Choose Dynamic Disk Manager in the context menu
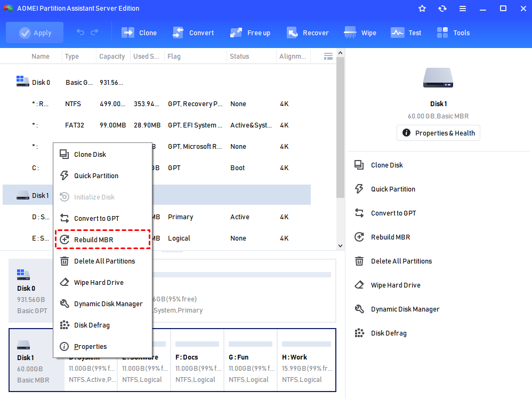 click(x=102, y=304)
